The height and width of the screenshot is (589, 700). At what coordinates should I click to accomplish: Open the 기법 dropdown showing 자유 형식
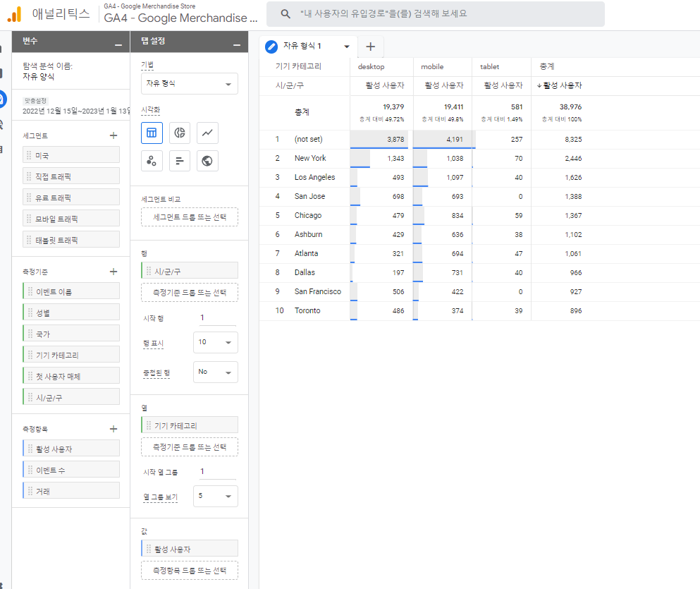[x=189, y=83]
